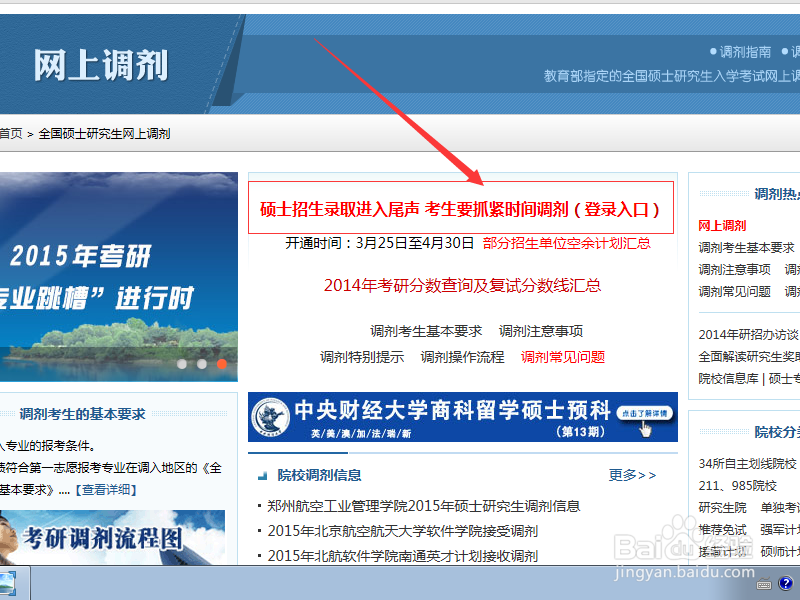Open 34所自主划线院校 link
The width and height of the screenshot is (800, 600).
pos(747,464)
